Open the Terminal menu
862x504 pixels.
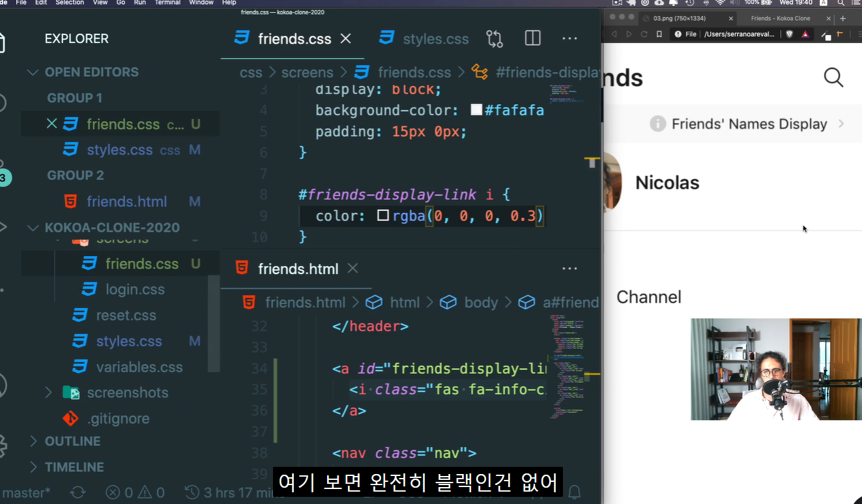(167, 3)
